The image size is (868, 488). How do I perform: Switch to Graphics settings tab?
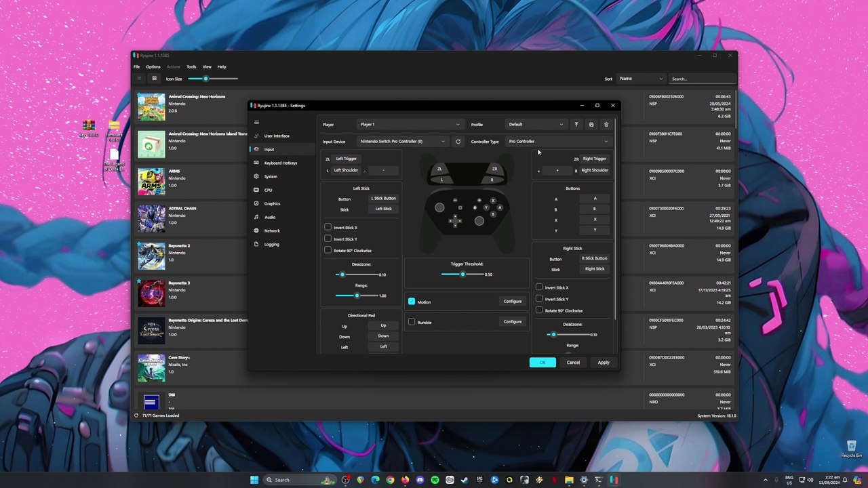282,203
